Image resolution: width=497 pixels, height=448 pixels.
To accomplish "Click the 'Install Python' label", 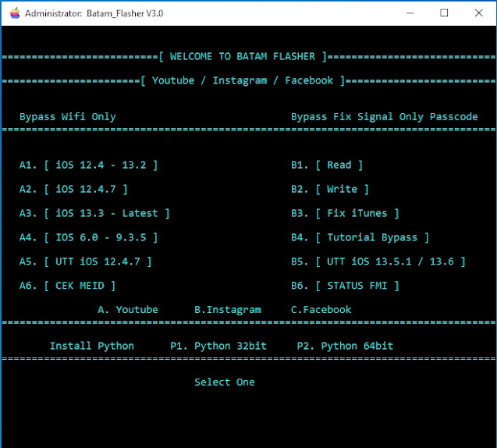I will point(92,346).
